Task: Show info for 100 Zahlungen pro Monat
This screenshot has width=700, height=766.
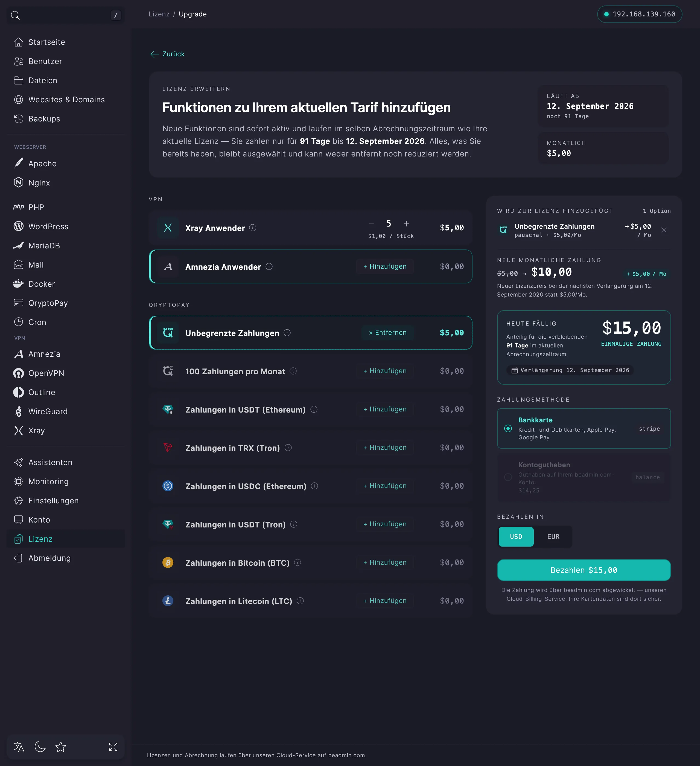Action: (293, 371)
